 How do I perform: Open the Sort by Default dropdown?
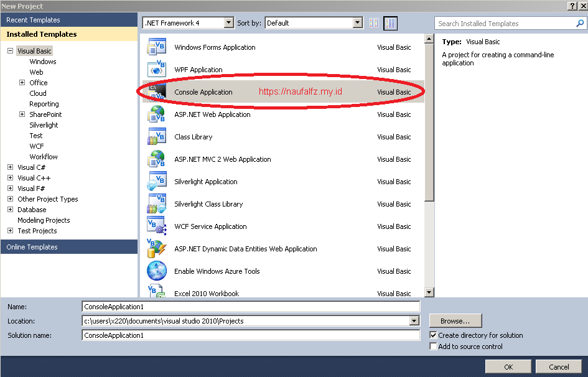(358, 23)
